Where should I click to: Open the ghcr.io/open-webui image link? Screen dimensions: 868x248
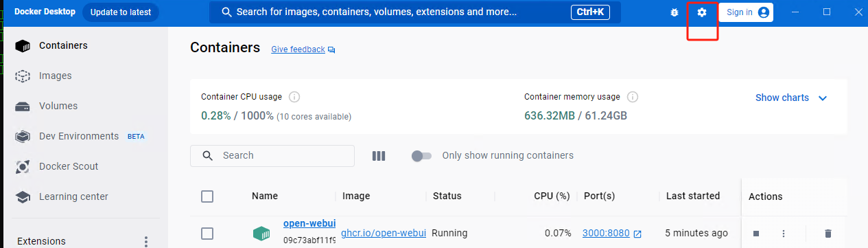click(384, 233)
